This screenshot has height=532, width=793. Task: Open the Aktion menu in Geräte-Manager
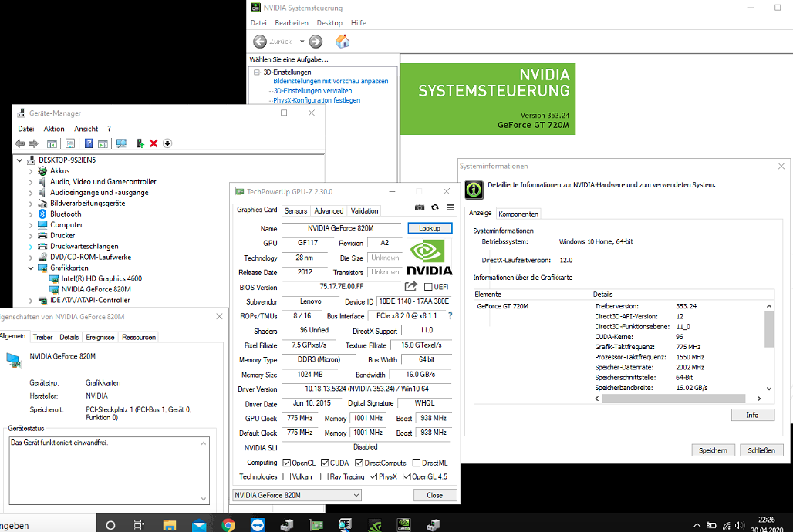point(54,129)
